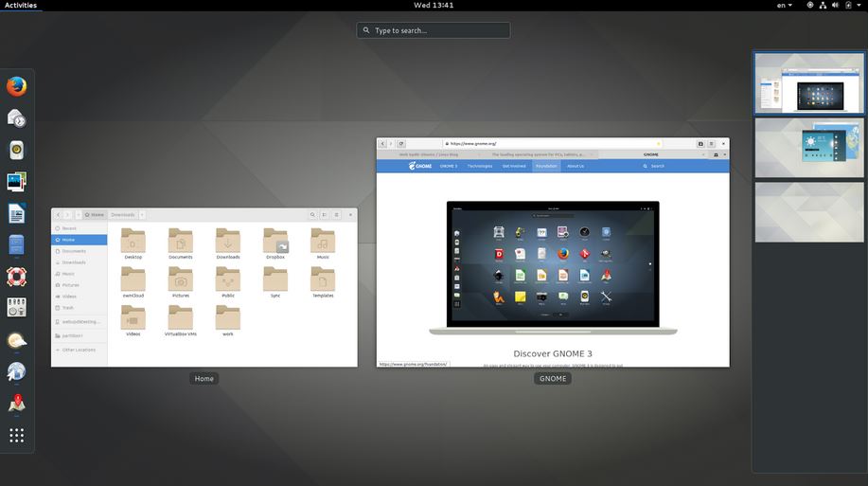Open the Web globe browser in dash

17,371
